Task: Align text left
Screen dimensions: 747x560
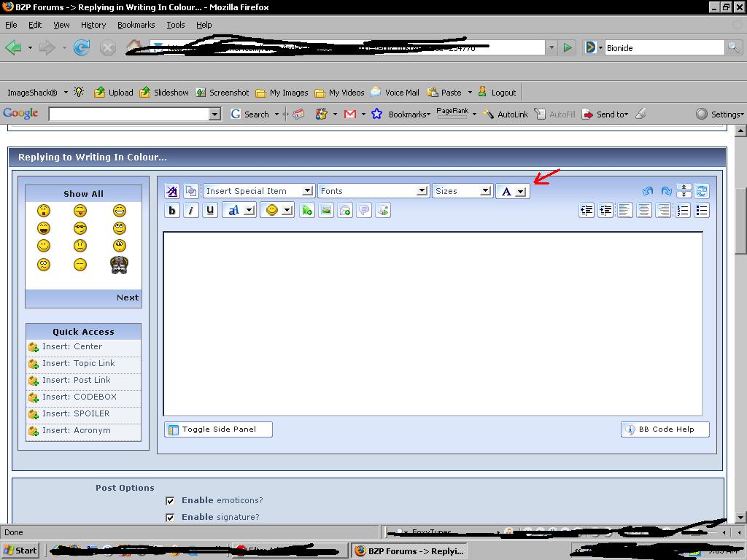Action: click(x=625, y=210)
